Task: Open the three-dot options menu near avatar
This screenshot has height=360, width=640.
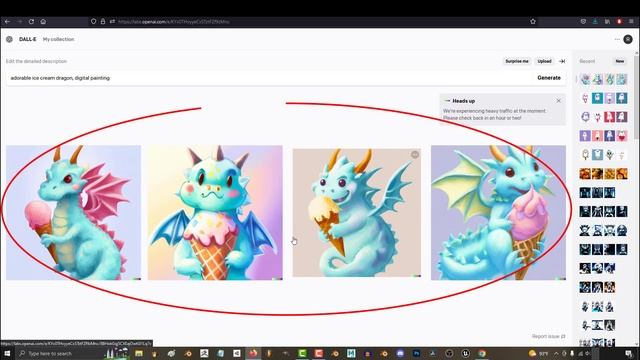Action: tap(617, 39)
